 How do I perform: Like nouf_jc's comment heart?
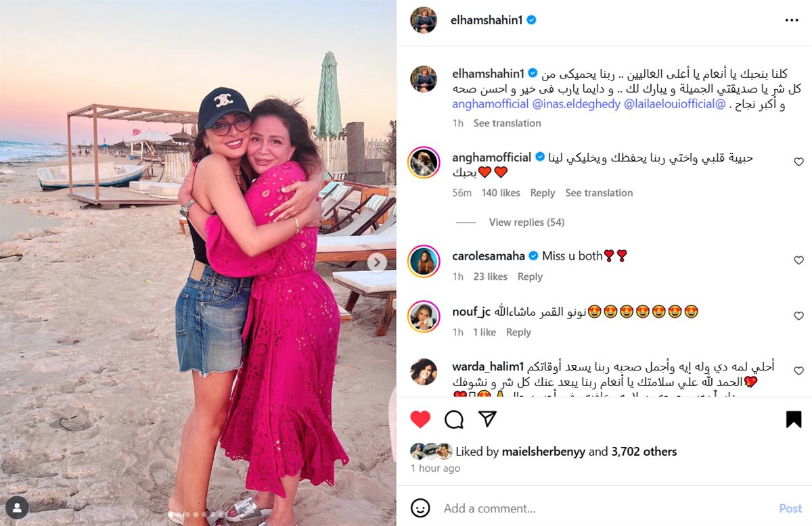click(x=798, y=316)
